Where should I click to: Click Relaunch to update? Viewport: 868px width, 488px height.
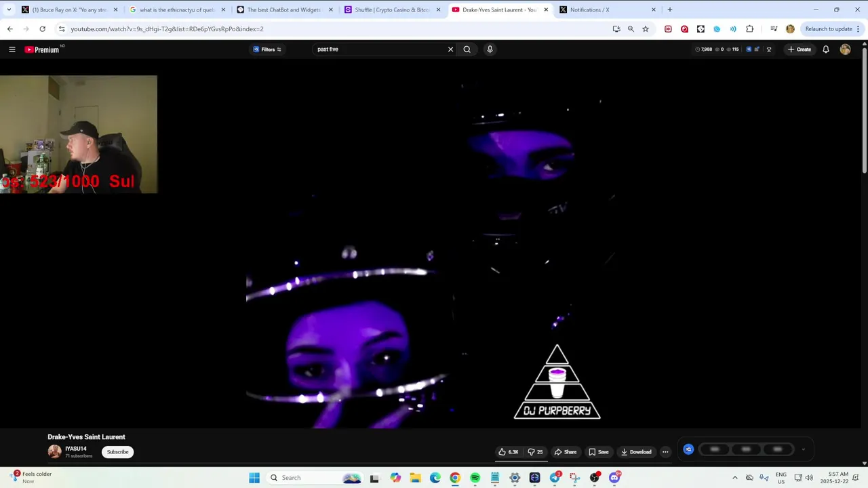click(x=829, y=29)
